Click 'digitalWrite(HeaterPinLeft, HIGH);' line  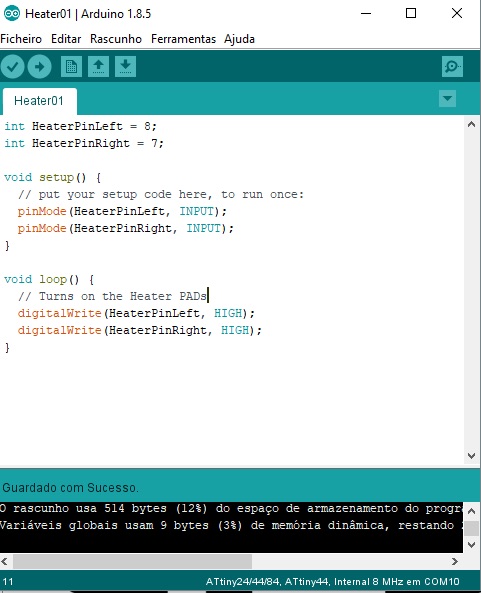pyautogui.click(x=136, y=314)
